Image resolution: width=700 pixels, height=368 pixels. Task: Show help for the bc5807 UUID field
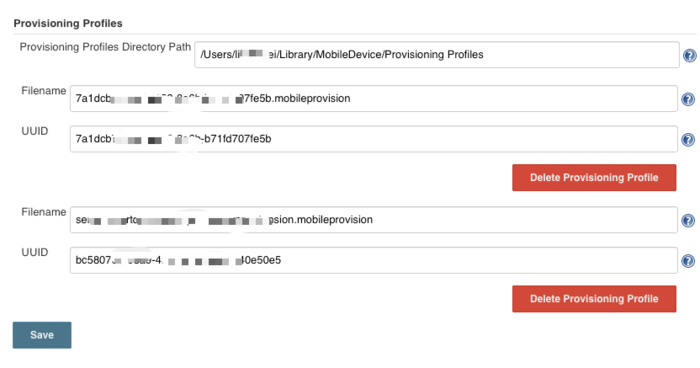click(688, 261)
